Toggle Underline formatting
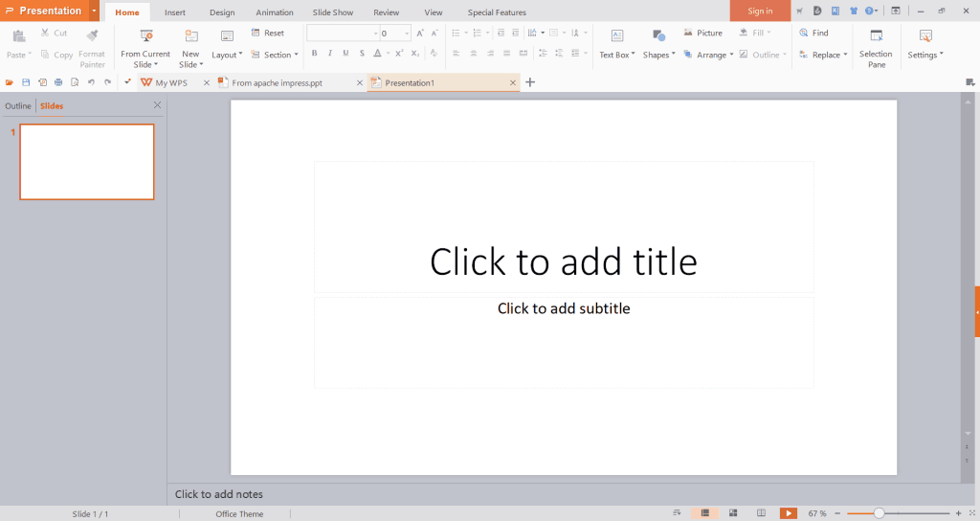 [345, 54]
